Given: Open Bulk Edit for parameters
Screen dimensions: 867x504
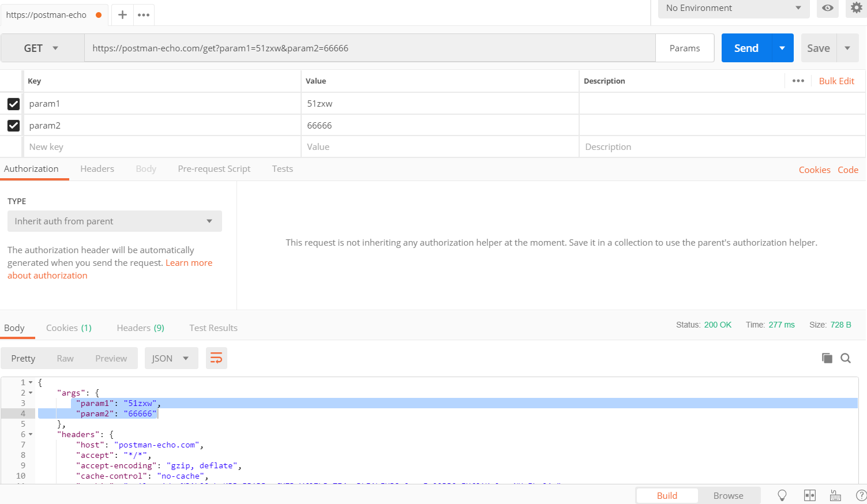Looking at the screenshot, I should tap(836, 81).
